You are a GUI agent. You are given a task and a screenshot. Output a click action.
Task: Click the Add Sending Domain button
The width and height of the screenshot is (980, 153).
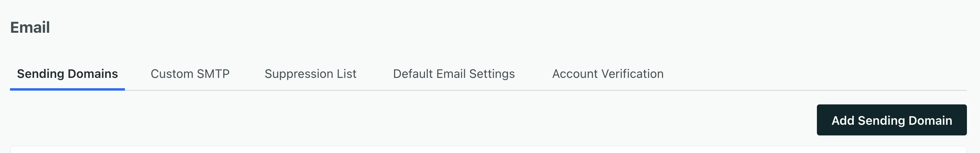pyautogui.click(x=891, y=120)
